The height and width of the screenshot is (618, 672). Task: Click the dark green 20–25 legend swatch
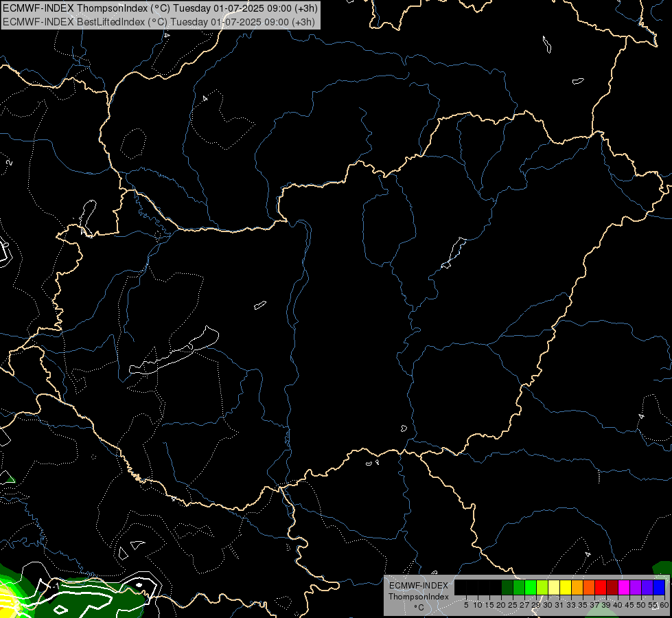pyautogui.click(x=507, y=587)
